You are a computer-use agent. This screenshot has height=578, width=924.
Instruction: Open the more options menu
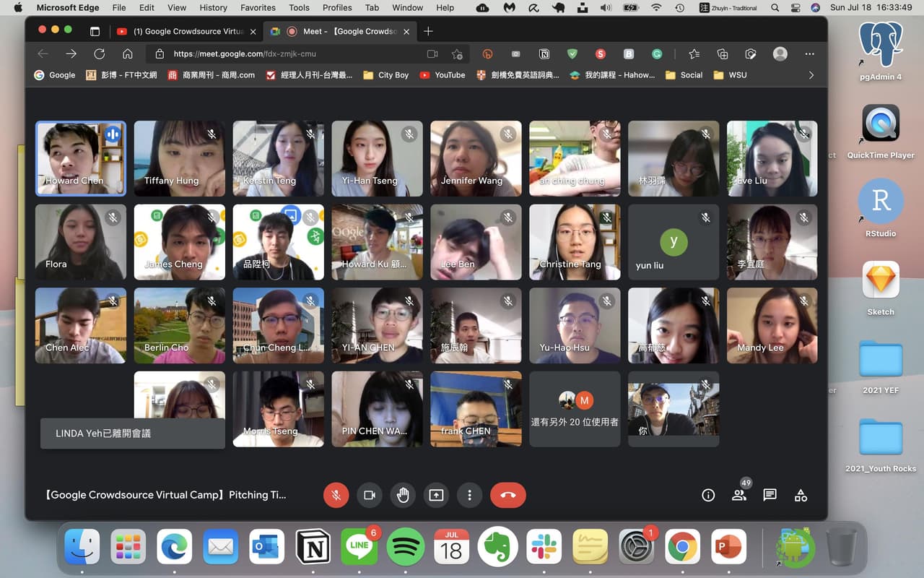470,495
